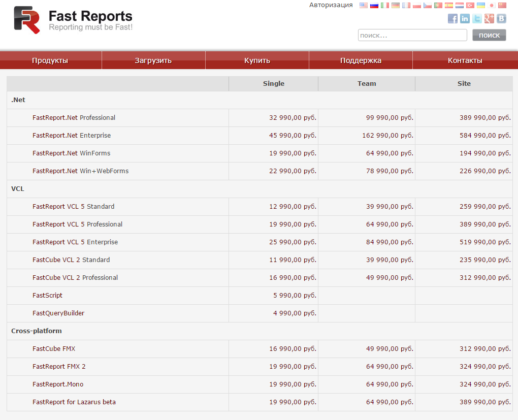
Task: Click the Single column header
Action: coord(274,84)
